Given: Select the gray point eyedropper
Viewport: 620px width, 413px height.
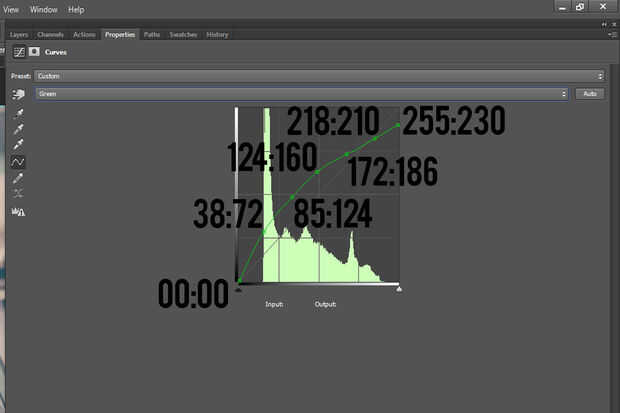Looking at the screenshot, I should point(18,129).
